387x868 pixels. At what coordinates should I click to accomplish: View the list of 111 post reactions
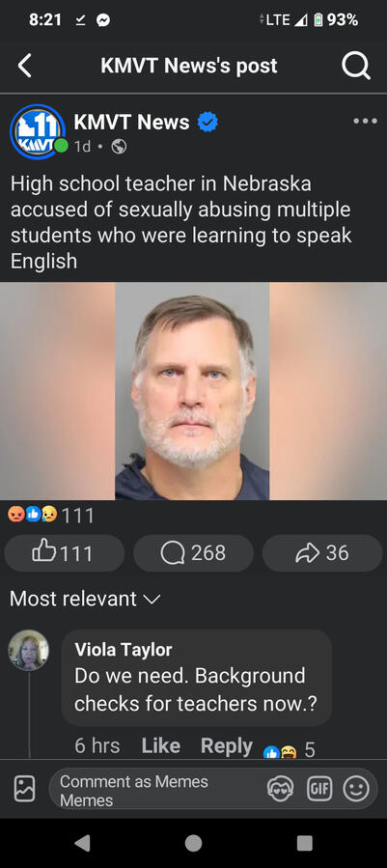[51, 516]
